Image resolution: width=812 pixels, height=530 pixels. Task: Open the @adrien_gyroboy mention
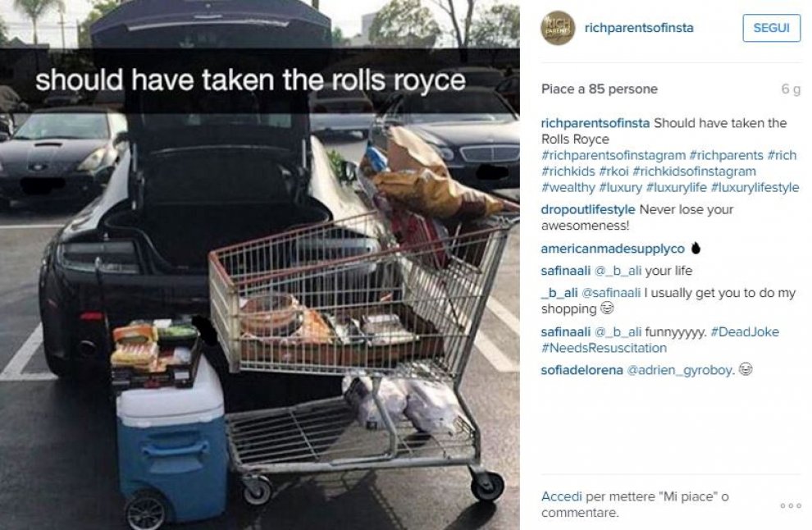[x=681, y=371]
